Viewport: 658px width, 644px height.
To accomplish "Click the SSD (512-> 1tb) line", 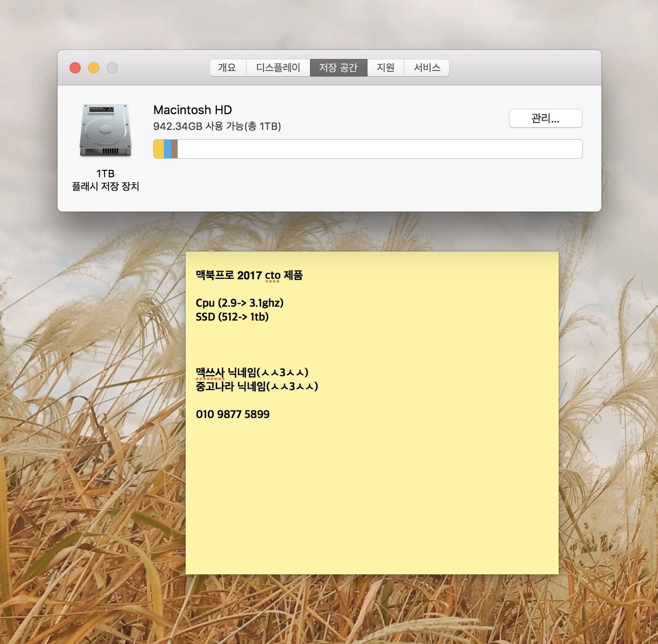I will point(232,317).
